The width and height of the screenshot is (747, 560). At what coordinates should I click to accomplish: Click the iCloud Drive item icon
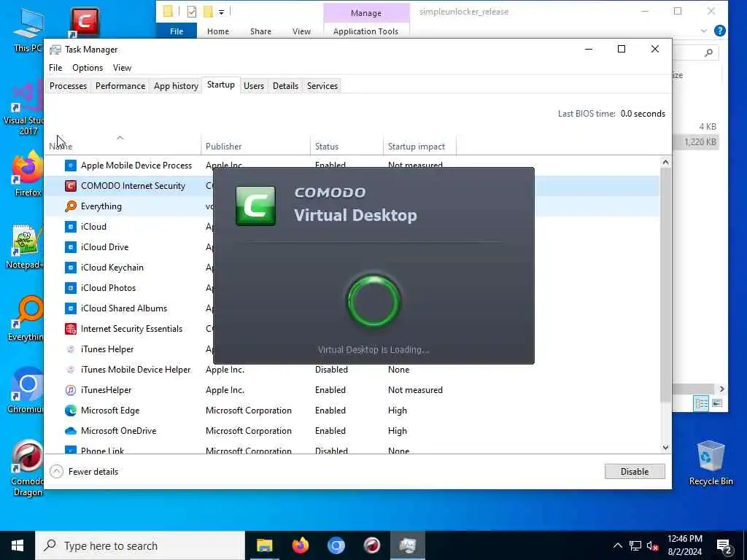coord(71,247)
